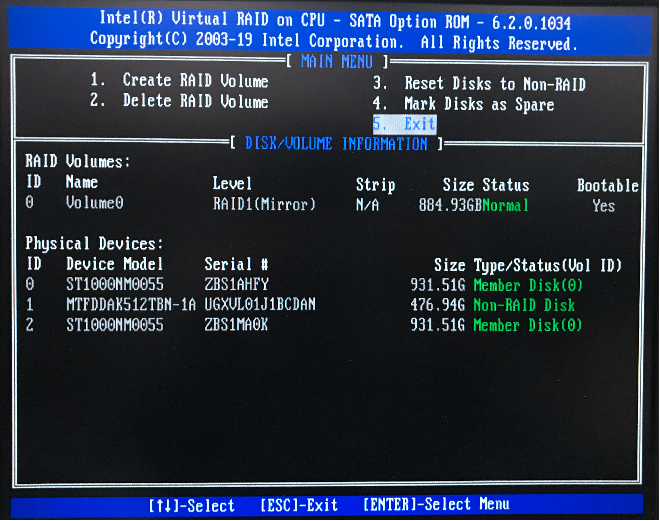Click serial number ZBS1MA0K
The width and height of the screenshot is (660, 521).
tap(238, 325)
